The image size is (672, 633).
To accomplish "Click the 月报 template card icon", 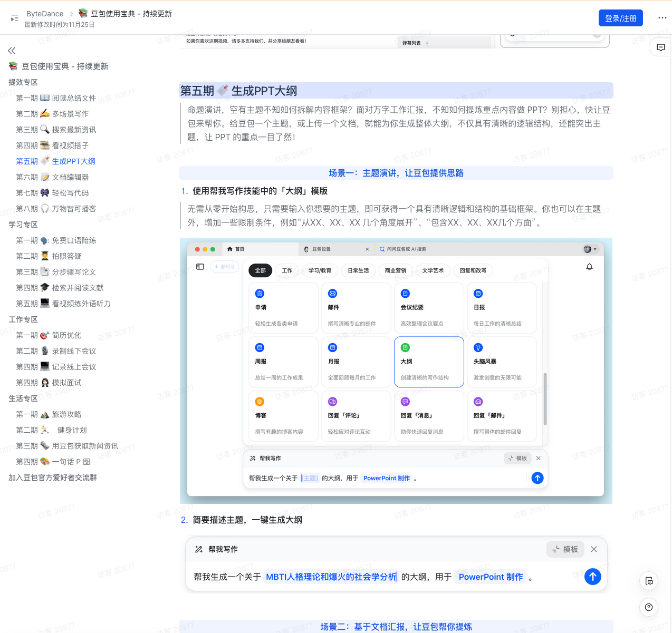I will click(x=332, y=347).
